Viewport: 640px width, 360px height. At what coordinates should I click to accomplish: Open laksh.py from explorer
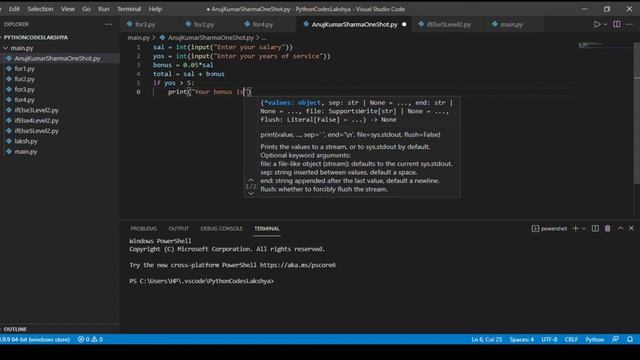[x=26, y=141]
